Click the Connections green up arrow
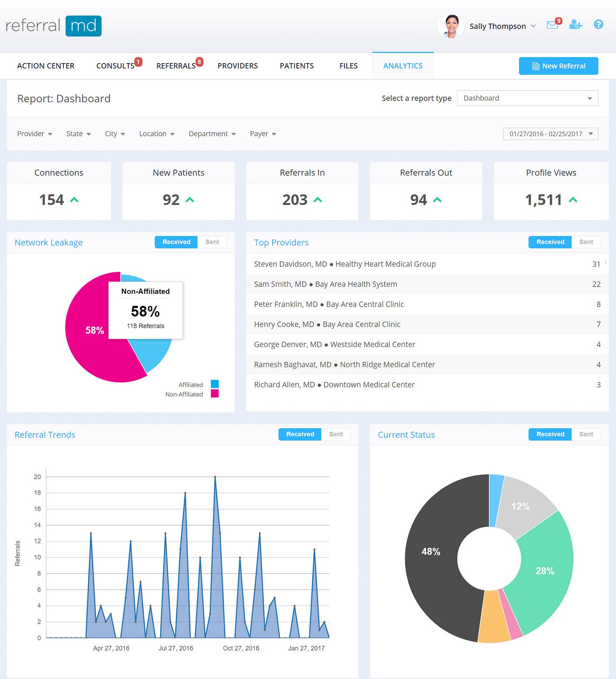The width and height of the screenshot is (616, 679). (x=74, y=200)
